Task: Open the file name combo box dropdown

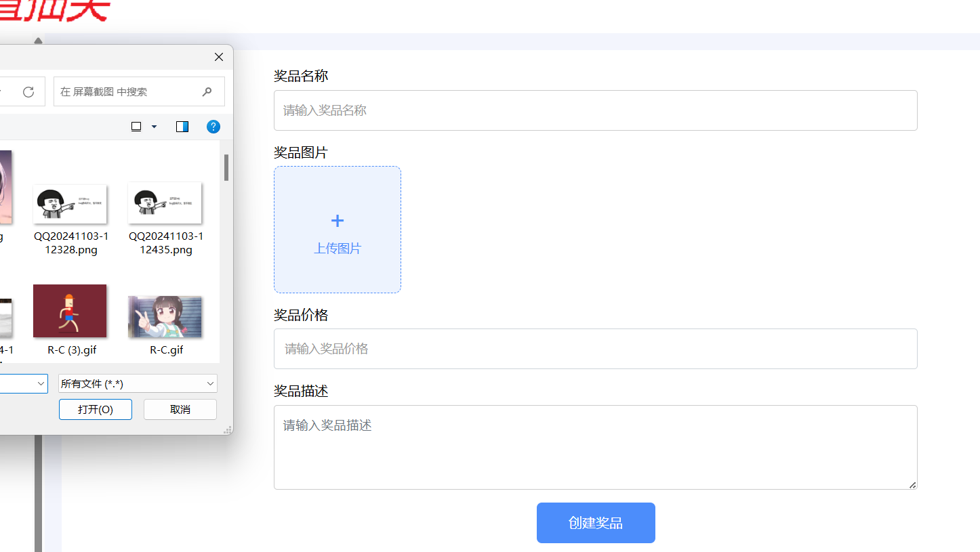Action: coord(41,383)
